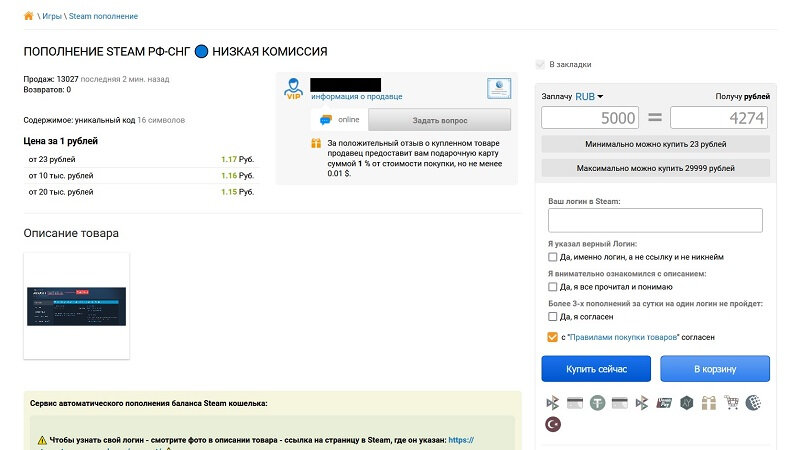Uncheck the purchase rules agreement checkbox
800x450 pixels.
tap(553, 337)
